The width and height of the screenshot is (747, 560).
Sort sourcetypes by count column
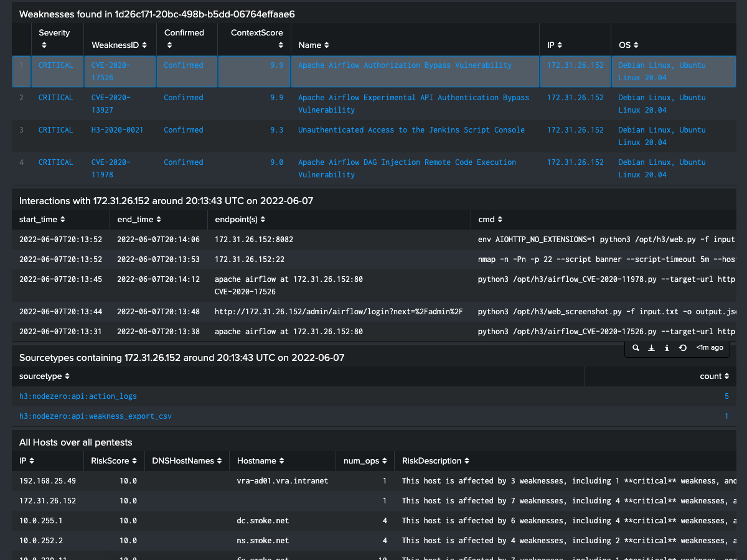[714, 376]
